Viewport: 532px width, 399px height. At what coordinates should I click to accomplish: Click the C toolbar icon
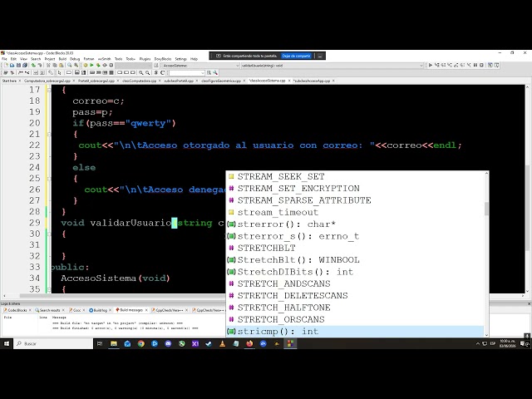pyautogui.click(x=163, y=72)
